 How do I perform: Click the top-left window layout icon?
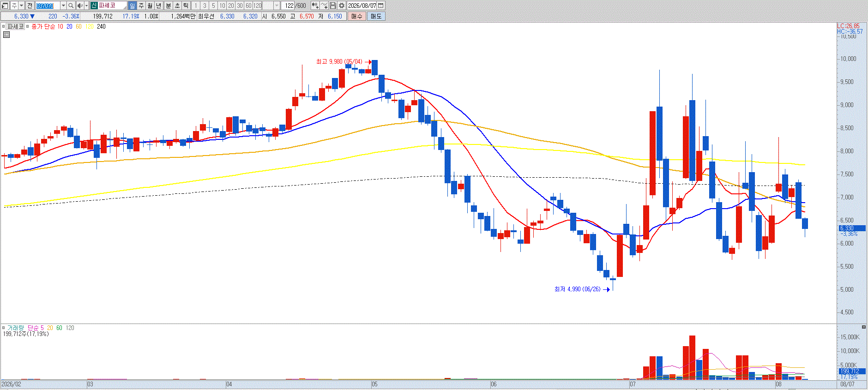pyautogui.click(x=5, y=6)
